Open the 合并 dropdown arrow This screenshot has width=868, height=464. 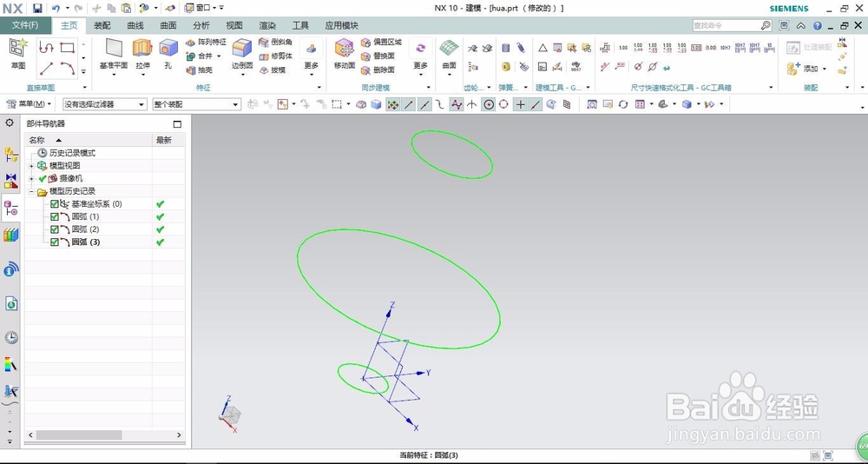[x=220, y=56]
